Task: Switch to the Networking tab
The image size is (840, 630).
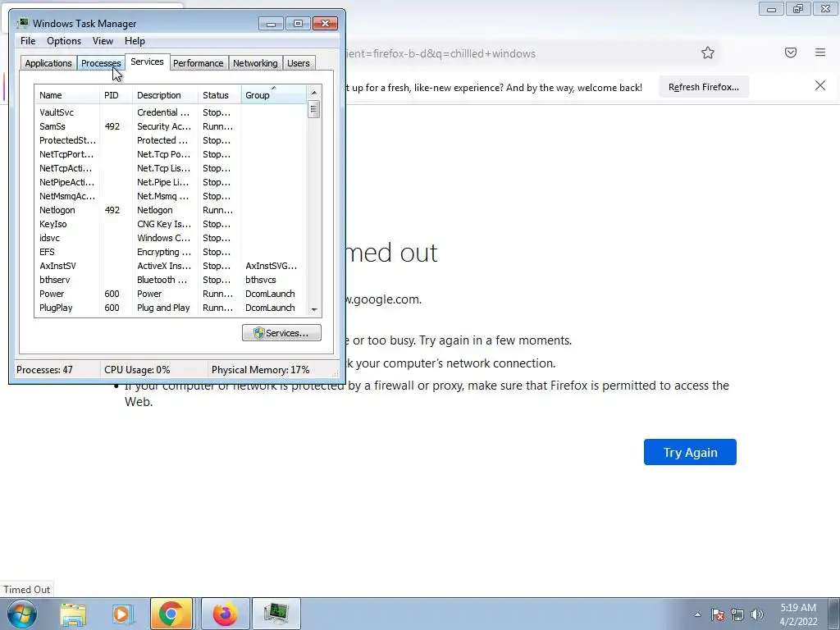Action: tap(255, 62)
